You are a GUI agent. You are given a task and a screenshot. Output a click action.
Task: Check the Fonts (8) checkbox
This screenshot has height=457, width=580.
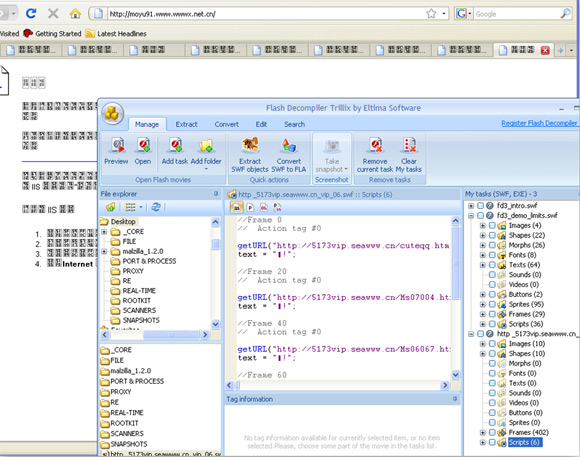pos(492,255)
